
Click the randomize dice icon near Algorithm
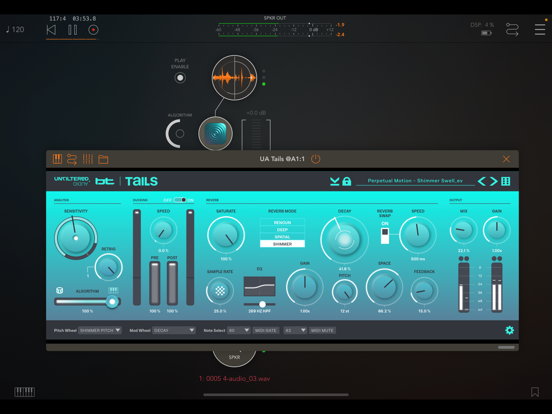coord(59,290)
